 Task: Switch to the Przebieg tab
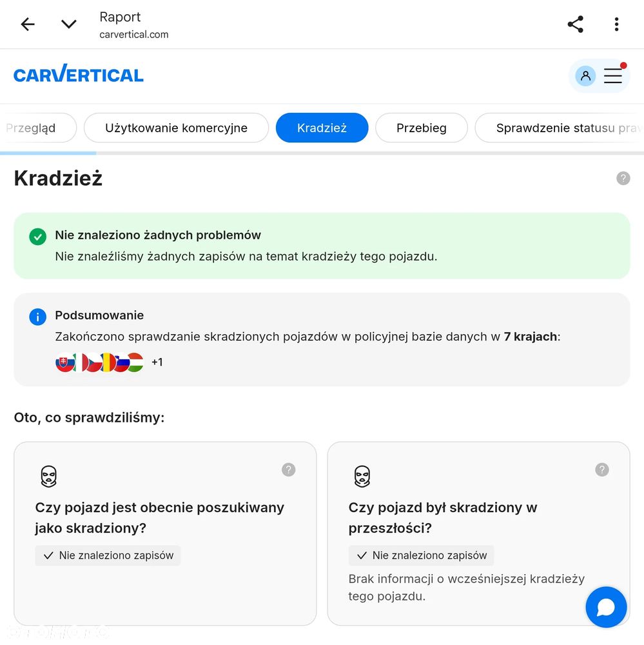coord(422,128)
